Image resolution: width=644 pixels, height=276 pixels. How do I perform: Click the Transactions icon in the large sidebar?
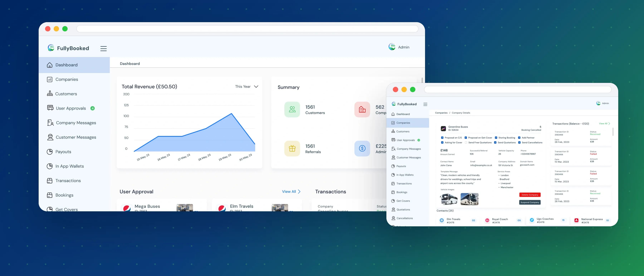pyautogui.click(x=50, y=180)
